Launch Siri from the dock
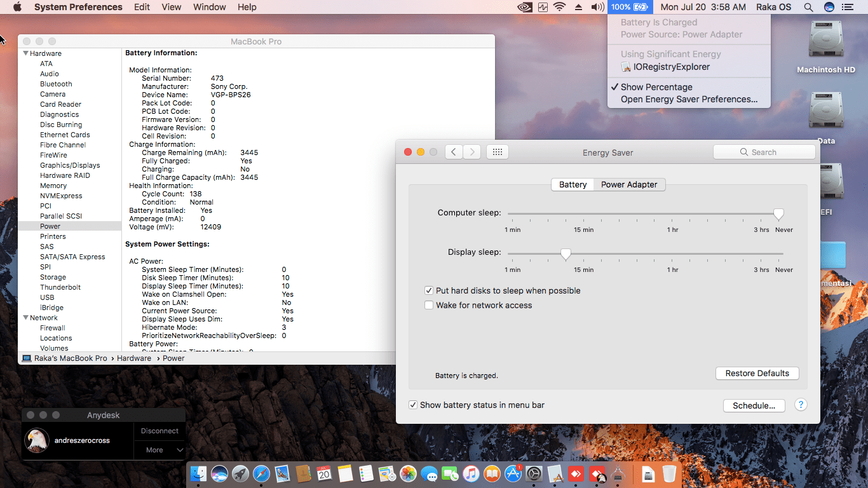 (220, 473)
